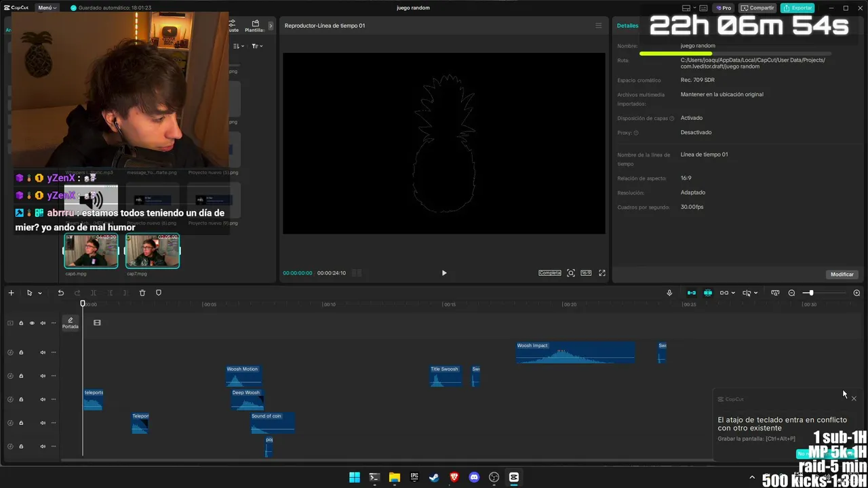Expand more media tabs with right chevron
The height and width of the screenshot is (488, 868).
click(271, 26)
